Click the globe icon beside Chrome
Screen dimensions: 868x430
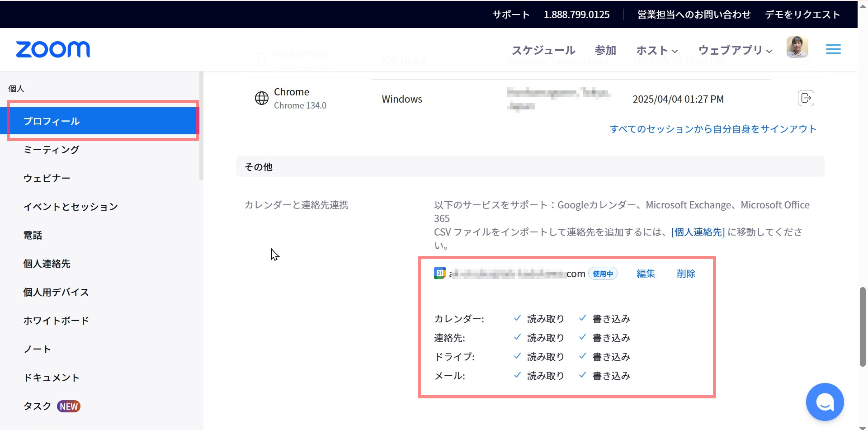click(262, 98)
